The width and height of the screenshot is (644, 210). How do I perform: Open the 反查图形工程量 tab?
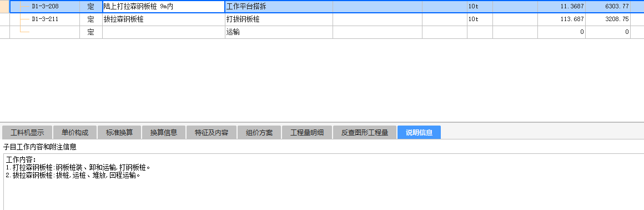pos(365,132)
